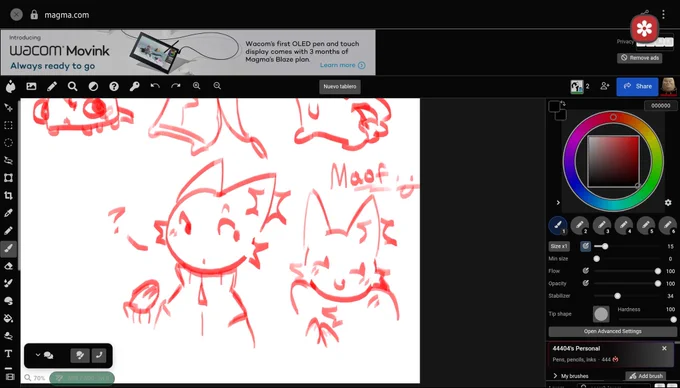Screen dimensions: 680x388
Task: Select the eraser tool
Action: (x=8, y=266)
